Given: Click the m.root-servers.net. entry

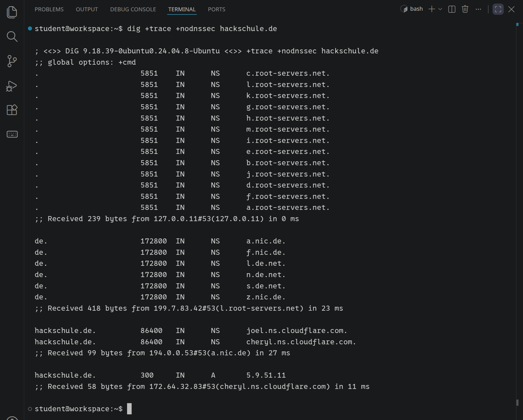Looking at the screenshot, I should tap(288, 129).
